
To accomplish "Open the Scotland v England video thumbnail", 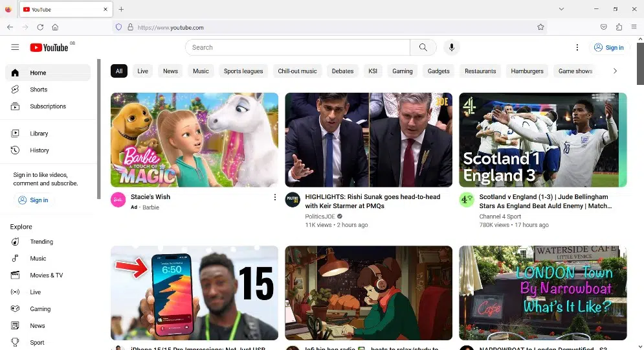I will click(x=542, y=140).
